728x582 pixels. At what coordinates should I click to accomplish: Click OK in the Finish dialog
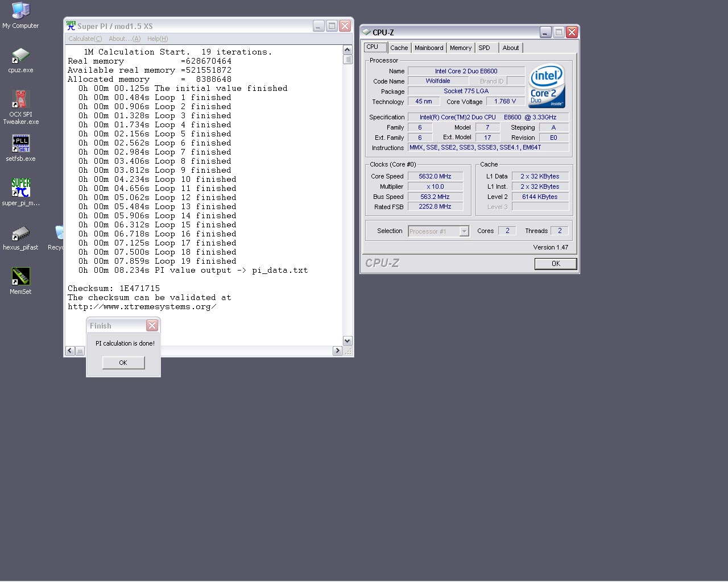pos(123,363)
